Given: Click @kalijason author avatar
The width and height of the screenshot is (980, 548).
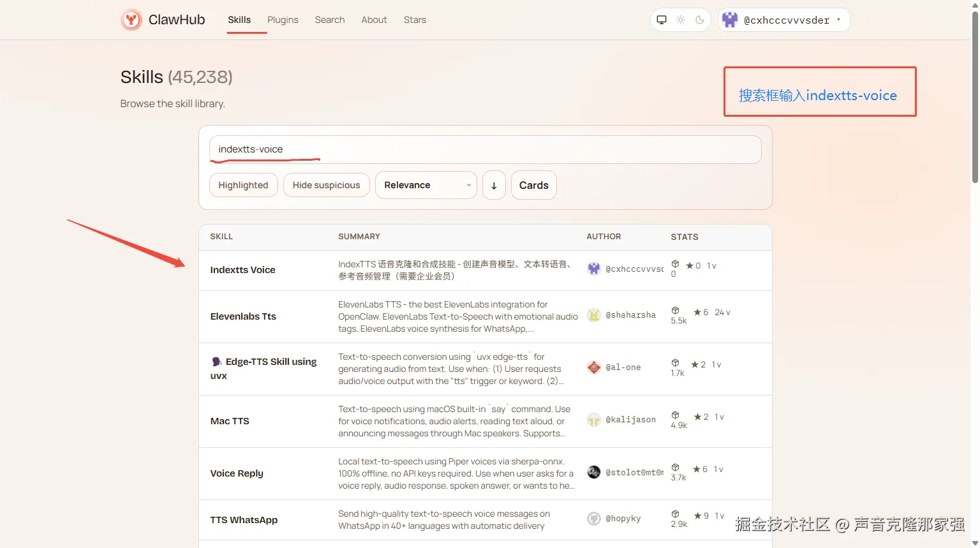Looking at the screenshot, I should point(594,420).
